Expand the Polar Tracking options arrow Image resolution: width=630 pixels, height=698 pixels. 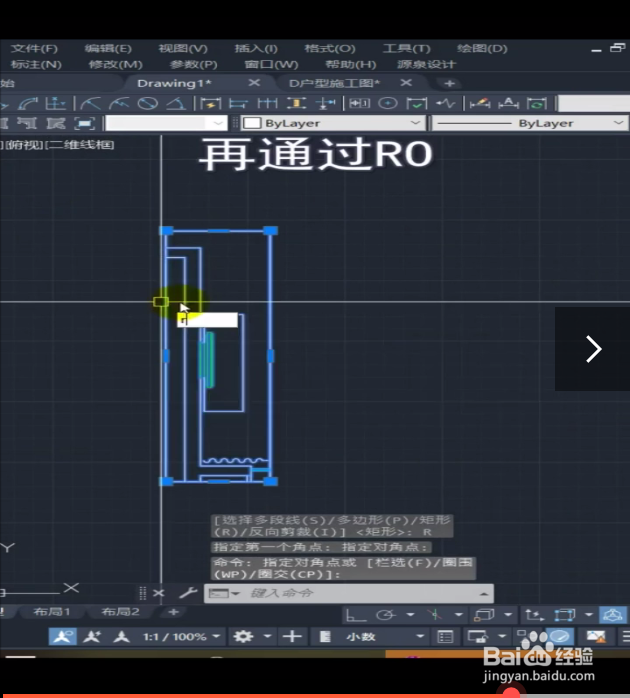(x=410, y=615)
